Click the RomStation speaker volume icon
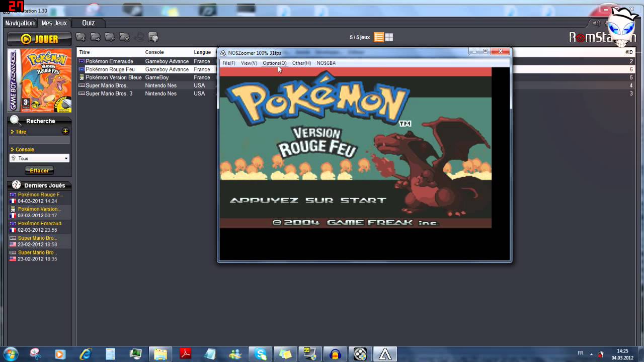 pos(596,23)
